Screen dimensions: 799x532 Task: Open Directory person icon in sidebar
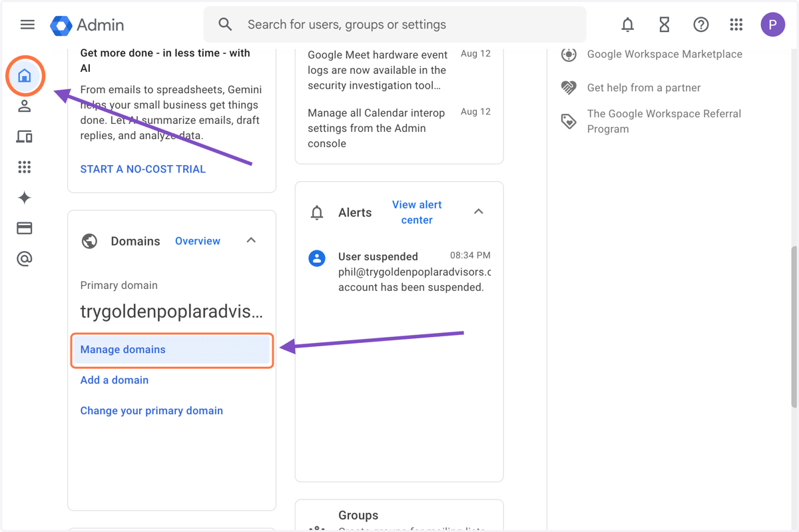25,106
